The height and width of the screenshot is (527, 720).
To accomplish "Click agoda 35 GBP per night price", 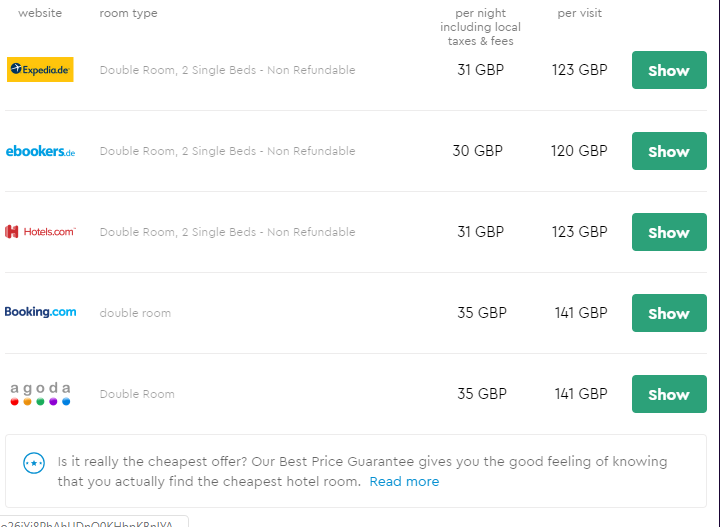I will click(482, 394).
